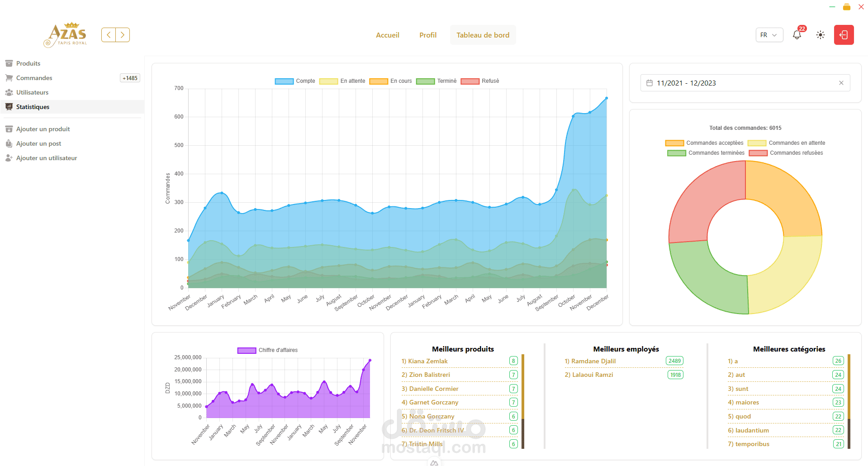
Task: Click the collapse handle at bottom center
Action: 434,462
